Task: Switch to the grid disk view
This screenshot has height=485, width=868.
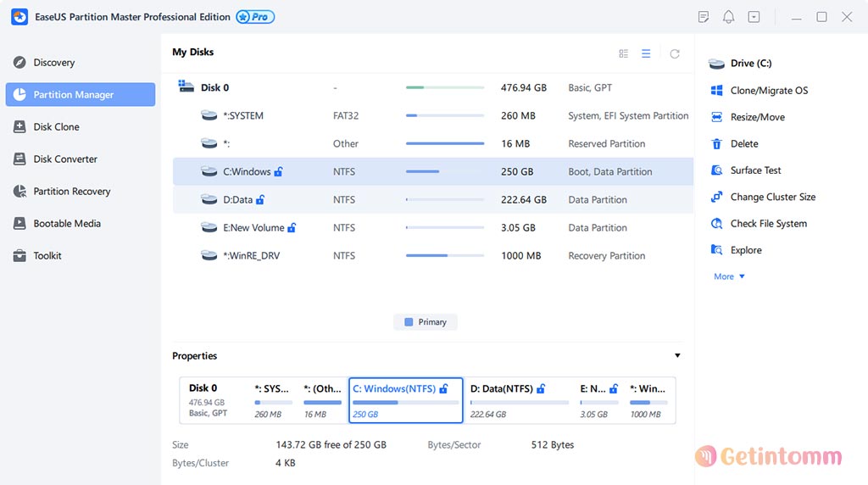Action: click(623, 53)
